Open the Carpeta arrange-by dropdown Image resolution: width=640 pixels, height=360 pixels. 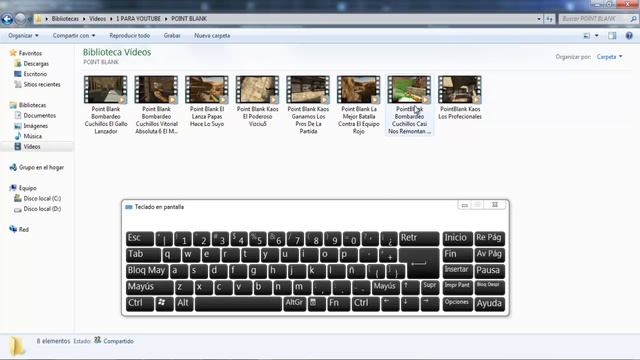pos(609,57)
